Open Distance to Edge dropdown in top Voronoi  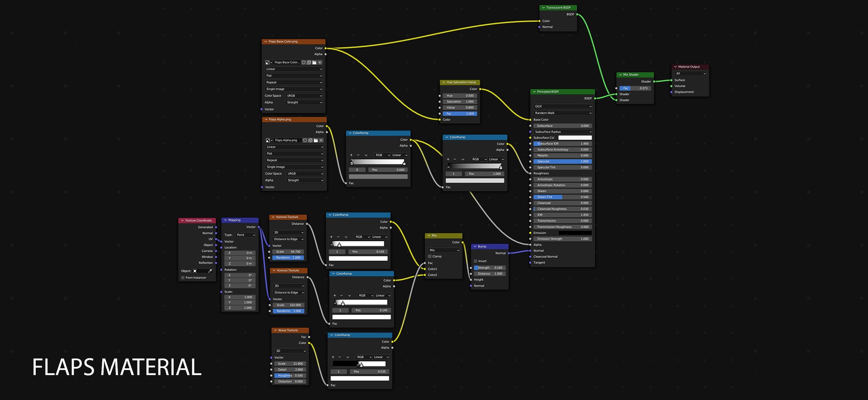click(x=288, y=239)
